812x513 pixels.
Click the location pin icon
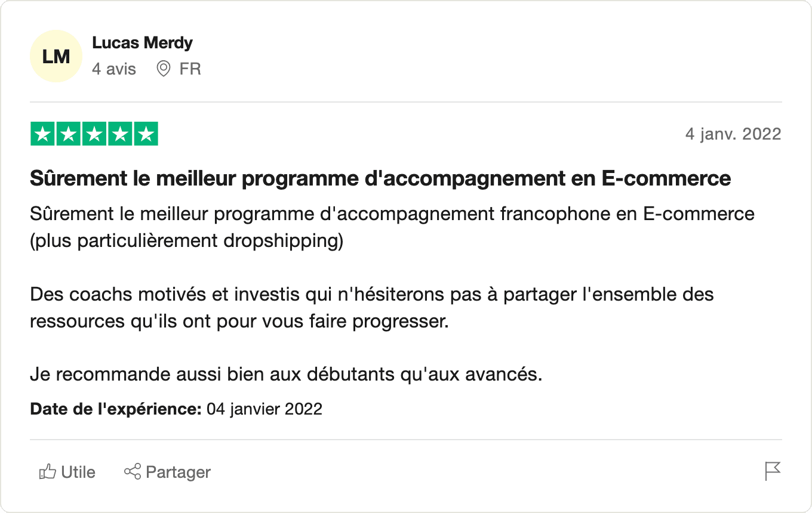(x=163, y=69)
